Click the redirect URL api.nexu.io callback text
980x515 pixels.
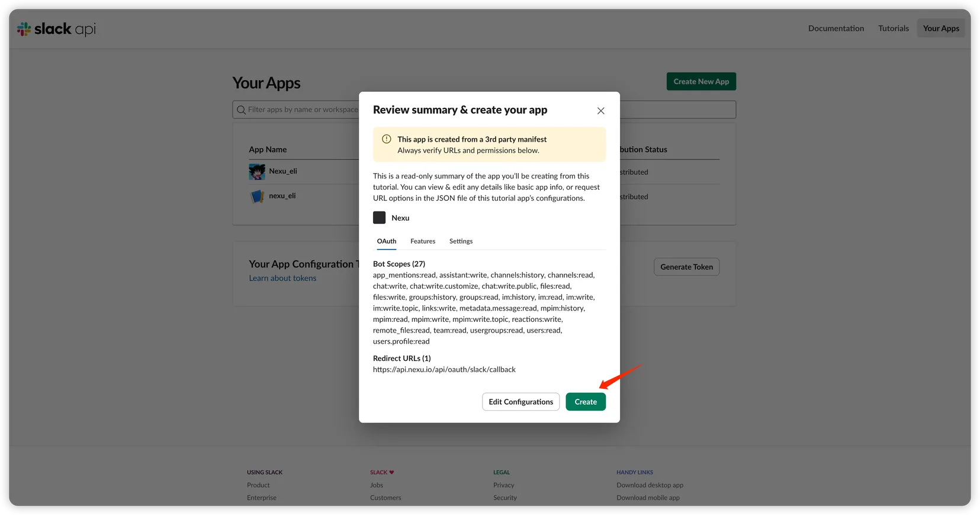click(x=444, y=370)
